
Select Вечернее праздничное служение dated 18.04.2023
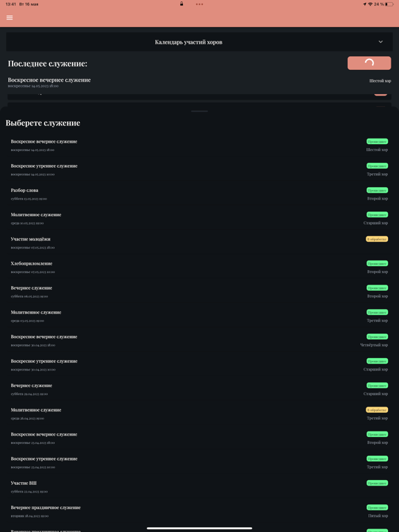coord(199,511)
